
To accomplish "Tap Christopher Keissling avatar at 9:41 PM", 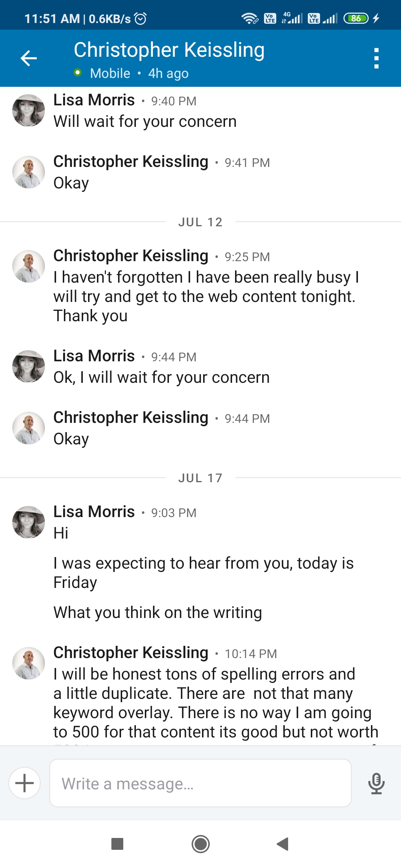I will point(29,172).
